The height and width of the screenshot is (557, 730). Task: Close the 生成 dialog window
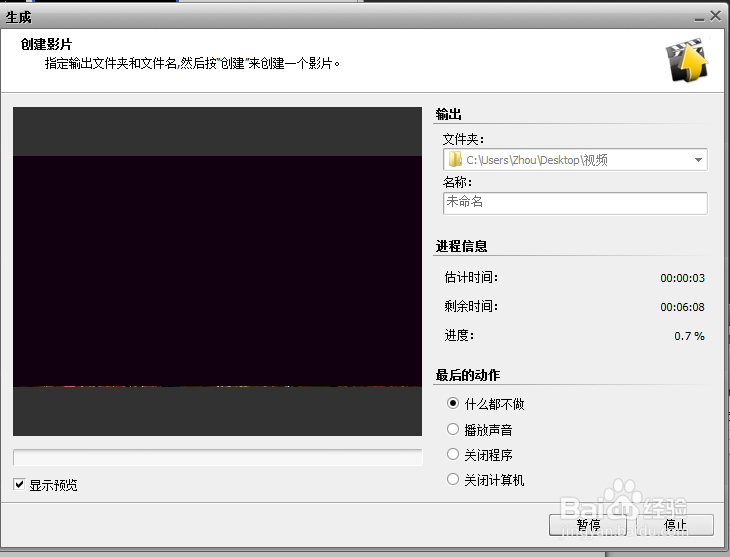click(x=715, y=16)
